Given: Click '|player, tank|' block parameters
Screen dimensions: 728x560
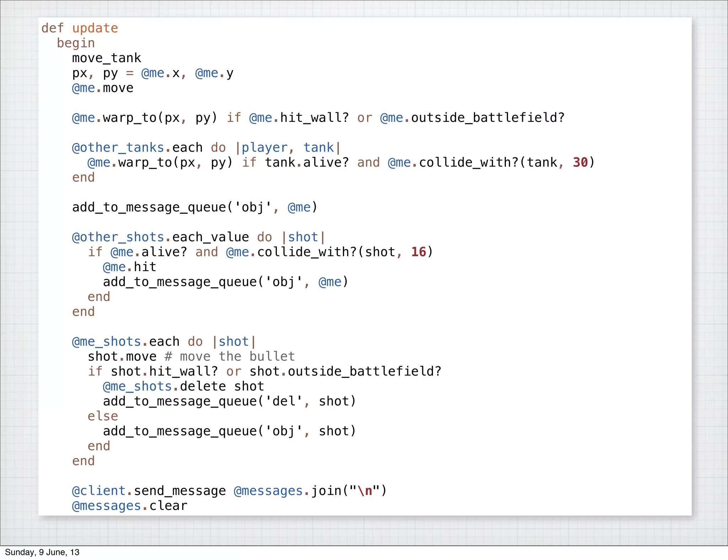Looking at the screenshot, I should [x=288, y=147].
